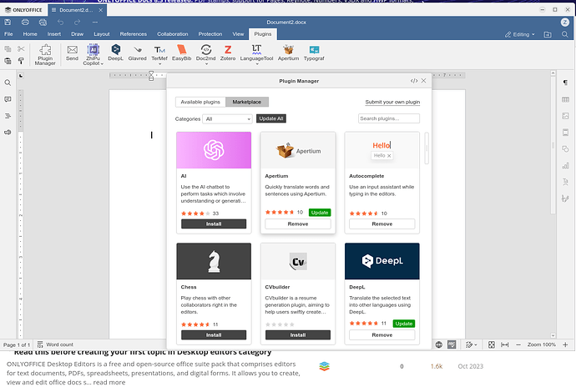Viewport: 576px width, 392px height.
Task: Redo the last action
Action: pyautogui.click(x=77, y=23)
